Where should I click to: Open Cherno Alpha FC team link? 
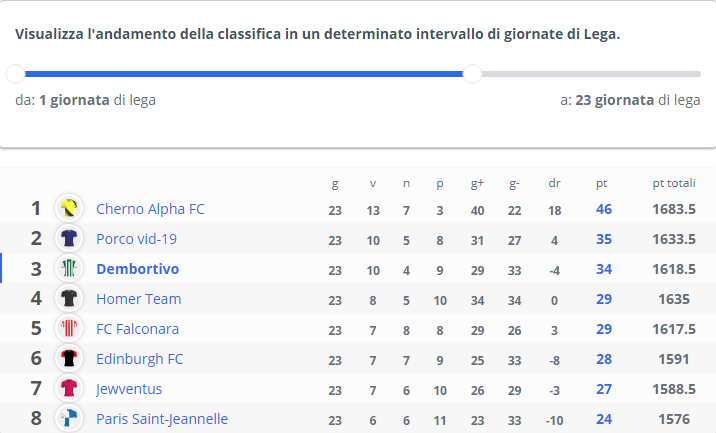point(150,209)
